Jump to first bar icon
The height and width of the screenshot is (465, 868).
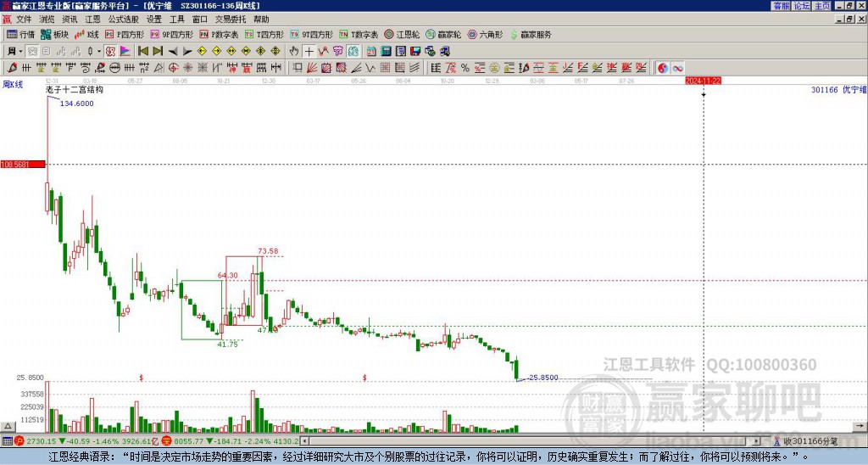(x=143, y=51)
